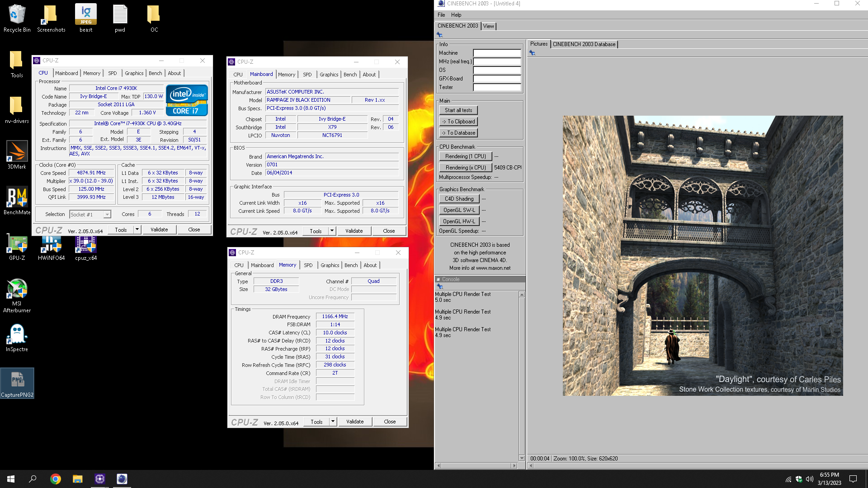
Task: Click the rendered Daylight picture
Action: [x=703, y=256]
